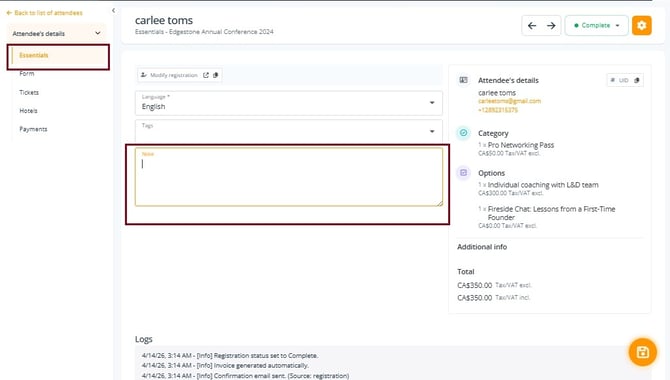Click Back to list of attendees link
The width and height of the screenshot is (670, 380).
click(44, 13)
